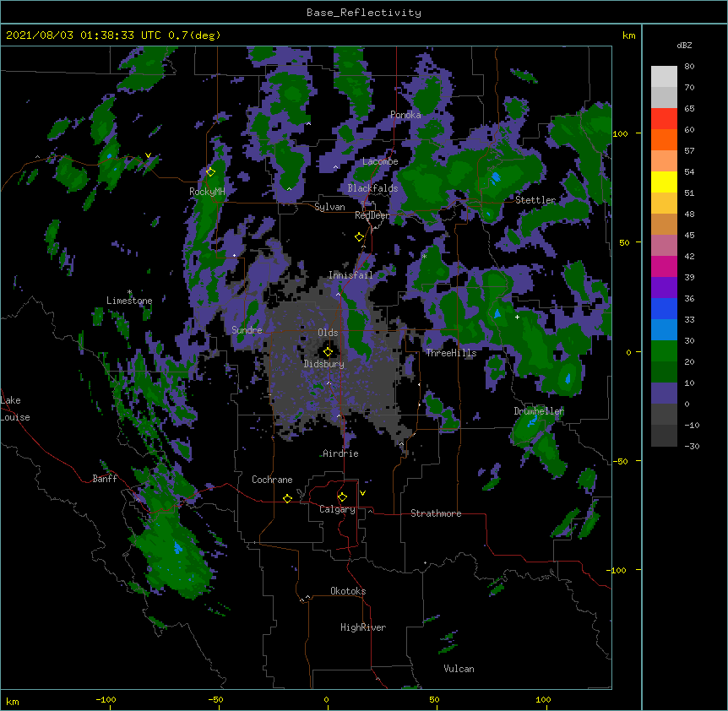The height and width of the screenshot is (711, 728).
Task: Click the -100 tick label on bottom axis
Action: pyautogui.click(x=106, y=700)
